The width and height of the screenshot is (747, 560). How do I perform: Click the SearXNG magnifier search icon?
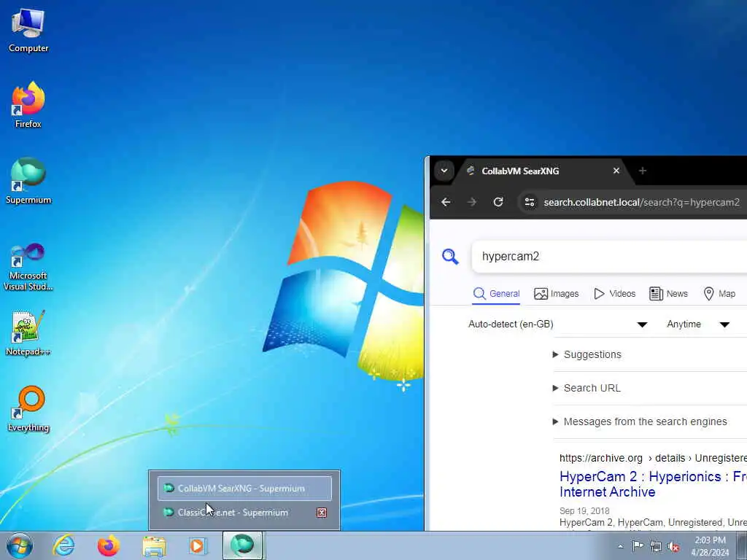449,256
